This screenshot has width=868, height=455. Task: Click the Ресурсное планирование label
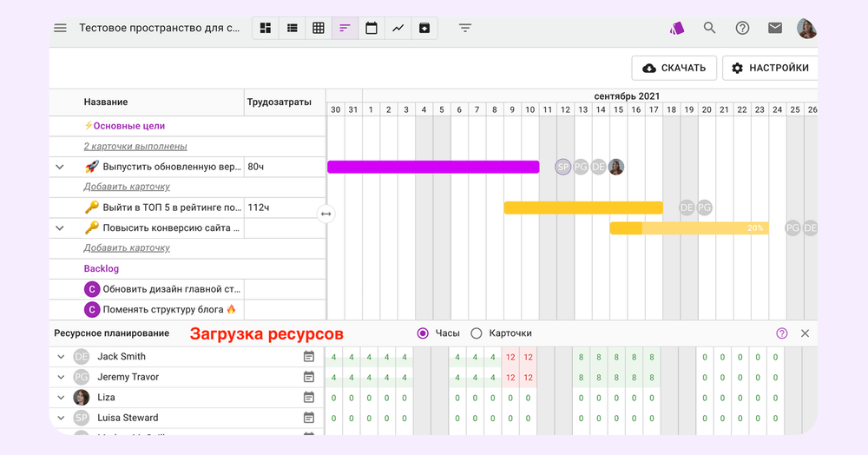112,333
